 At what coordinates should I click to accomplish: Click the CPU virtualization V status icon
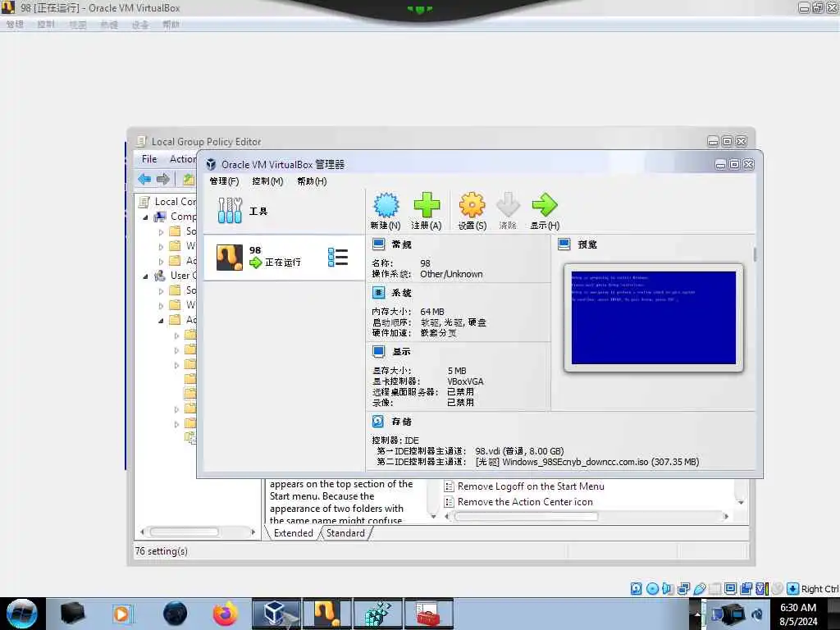click(761, 589)
